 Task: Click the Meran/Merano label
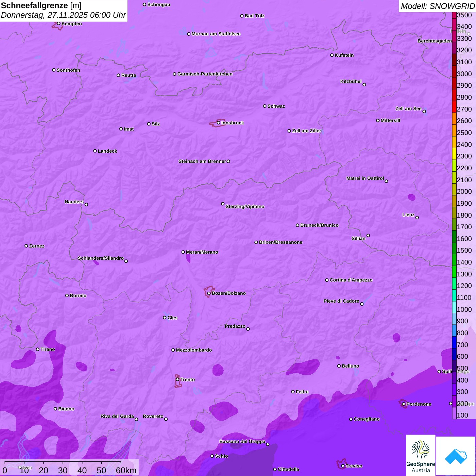pos(202,252)
